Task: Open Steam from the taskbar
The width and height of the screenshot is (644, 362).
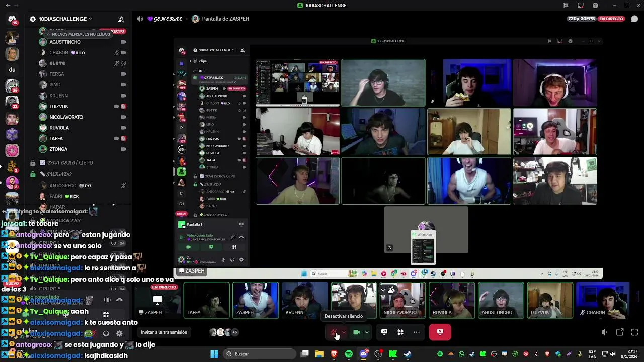Action: coord(408,354)
